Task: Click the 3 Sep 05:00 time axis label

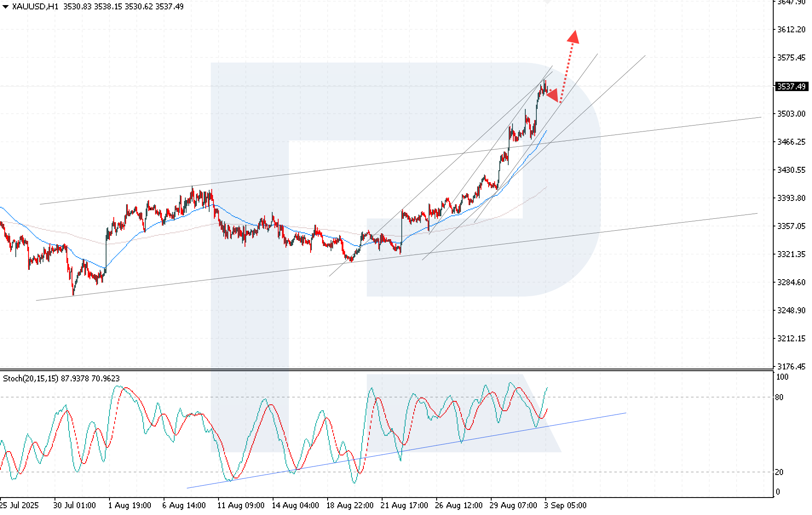Action: [x=565, y=506]
